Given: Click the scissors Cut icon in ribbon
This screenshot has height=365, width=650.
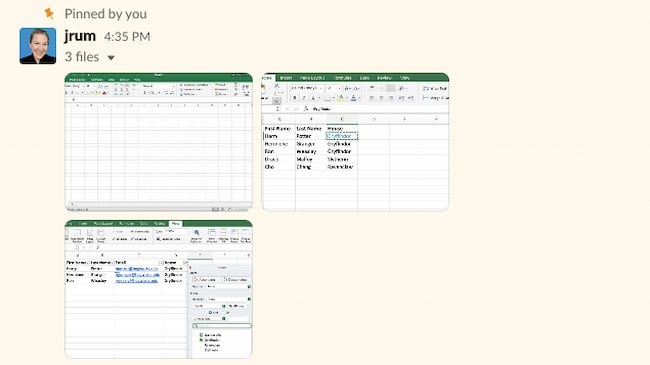Looking at the screenshot, I should (276, 86).
